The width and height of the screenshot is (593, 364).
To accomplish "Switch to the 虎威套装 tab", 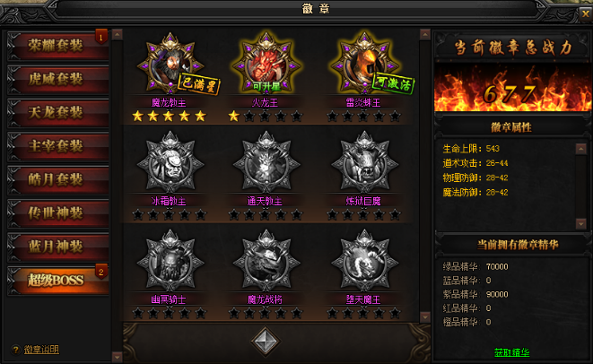I will (57, 80).
